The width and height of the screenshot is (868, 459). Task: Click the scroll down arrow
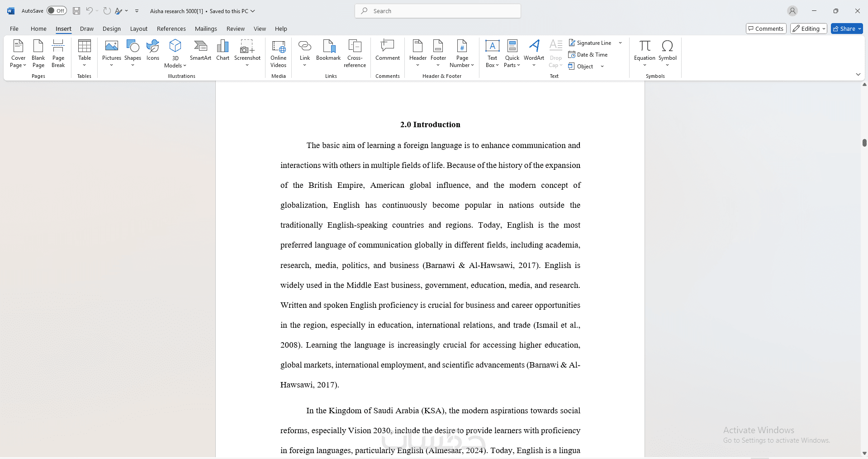click(864, 454)
